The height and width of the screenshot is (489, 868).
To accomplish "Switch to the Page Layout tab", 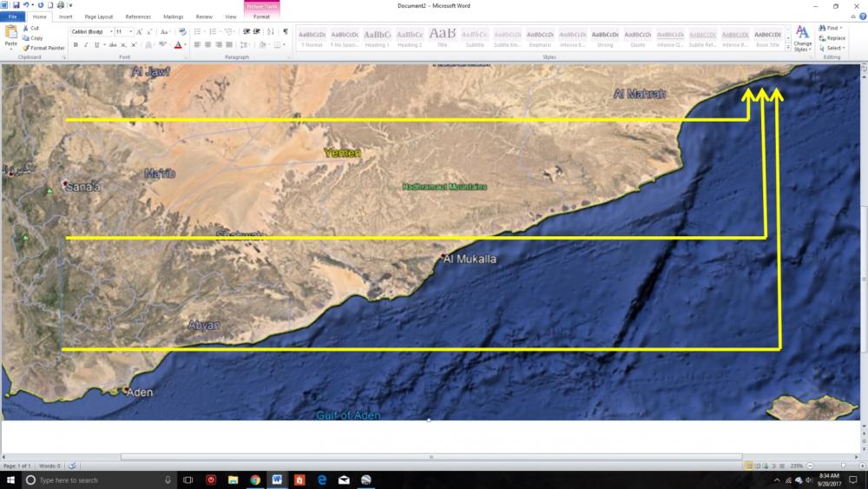I will tap(99, 17).
